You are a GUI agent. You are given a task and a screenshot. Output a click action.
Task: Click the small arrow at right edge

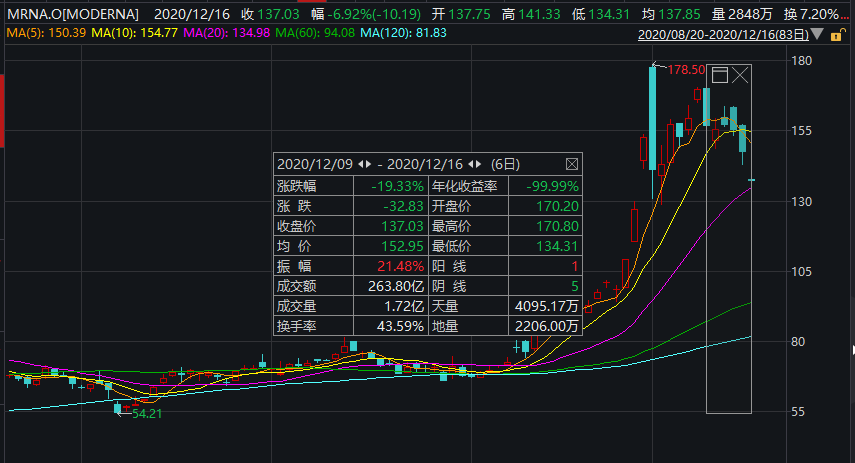coord(851,350)
